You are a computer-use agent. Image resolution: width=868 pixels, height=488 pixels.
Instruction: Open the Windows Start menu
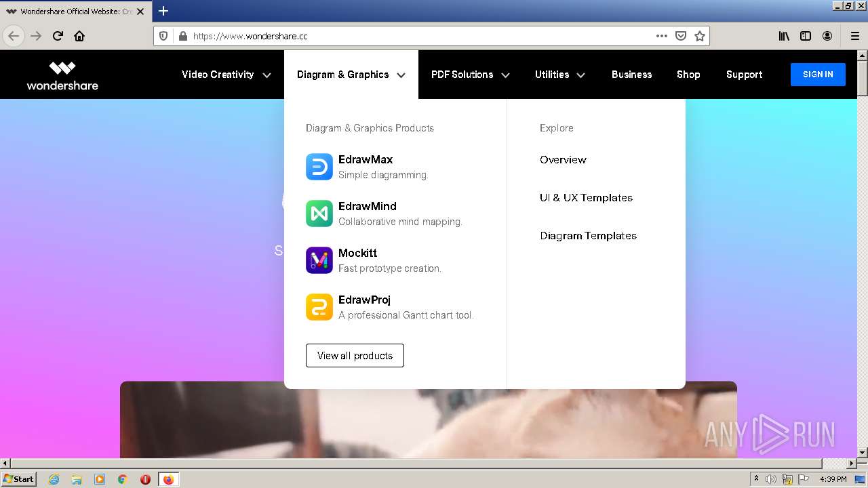19,479
